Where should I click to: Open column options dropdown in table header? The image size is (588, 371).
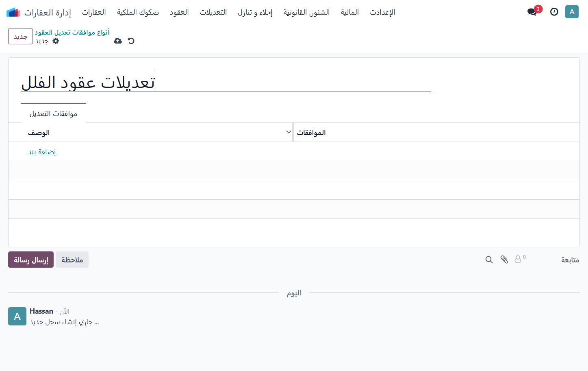[289, 132]
